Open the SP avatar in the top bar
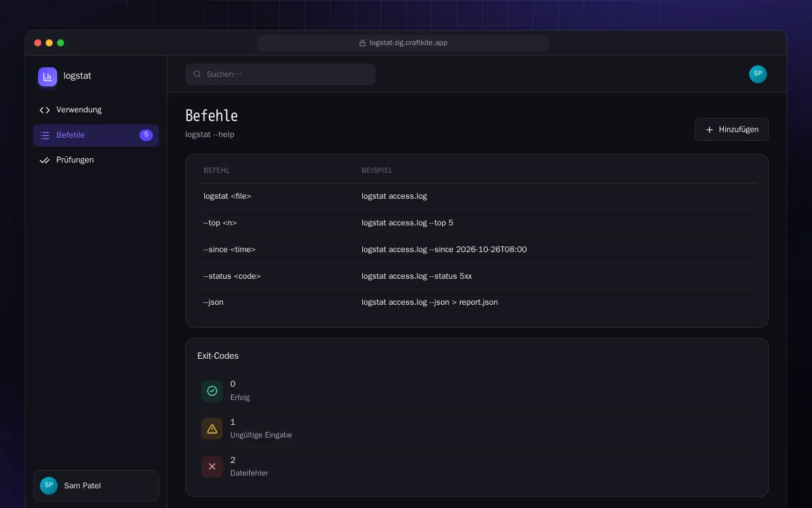This screenshot has width=812, height=508. click(758, 74)
